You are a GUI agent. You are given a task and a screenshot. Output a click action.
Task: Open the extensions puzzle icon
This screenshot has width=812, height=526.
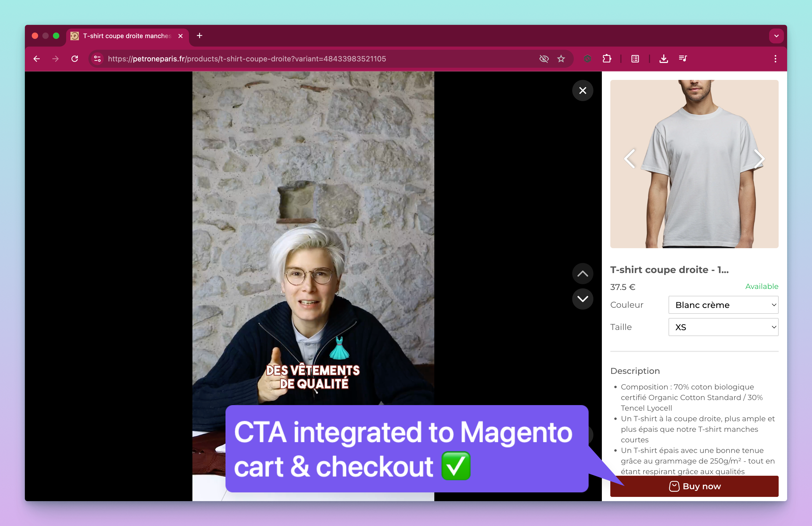pyautogui.click(x=607, y=59)
